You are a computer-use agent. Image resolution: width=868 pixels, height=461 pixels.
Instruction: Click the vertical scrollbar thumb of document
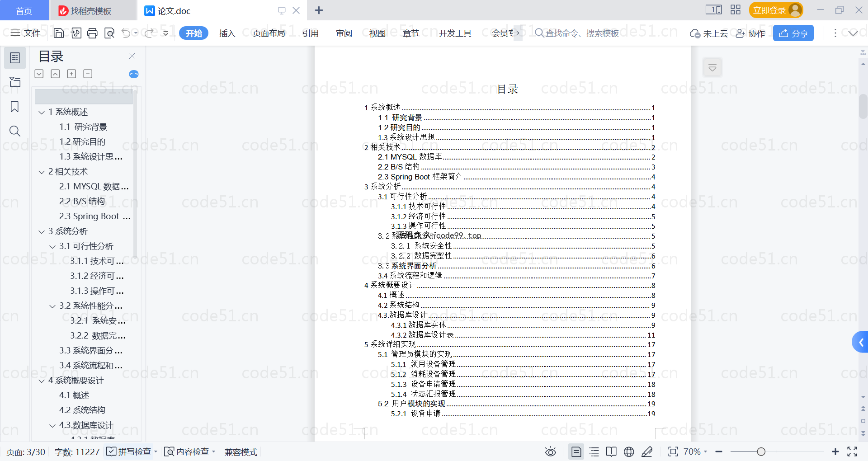[863, 106]
